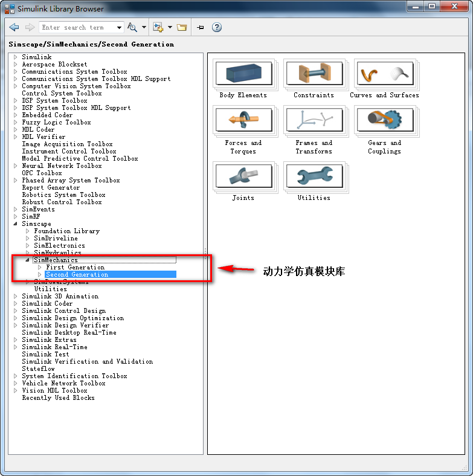Click the back navigation arrow
The height and width of the screenshot is (476, 473).
pyautogui.click(x=14, y=27)
